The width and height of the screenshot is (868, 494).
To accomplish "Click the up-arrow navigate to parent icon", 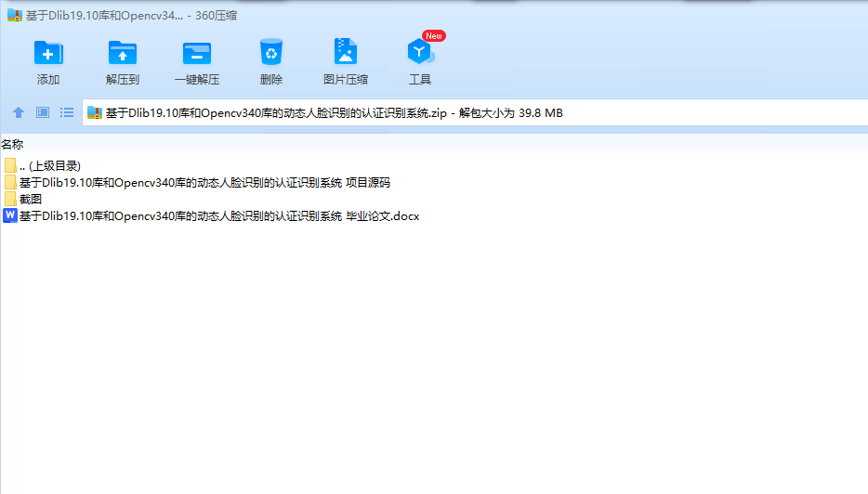I will (x=19, y=113).
